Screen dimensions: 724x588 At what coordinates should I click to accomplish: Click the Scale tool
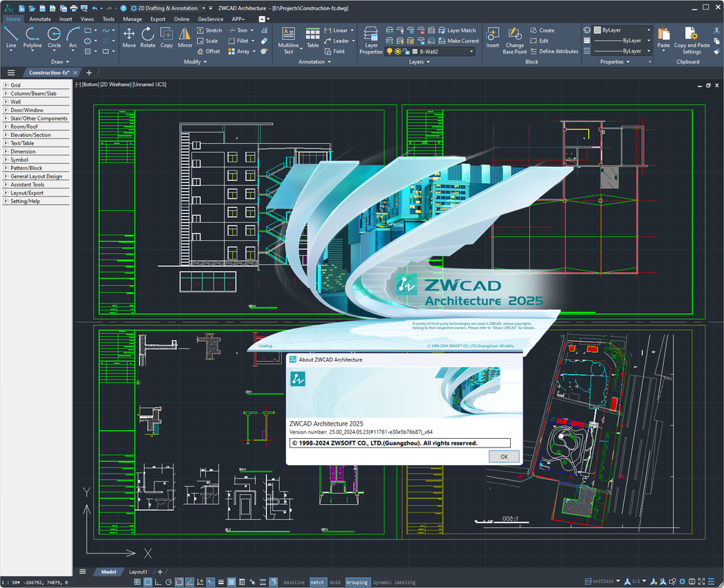tap(207, 41)
